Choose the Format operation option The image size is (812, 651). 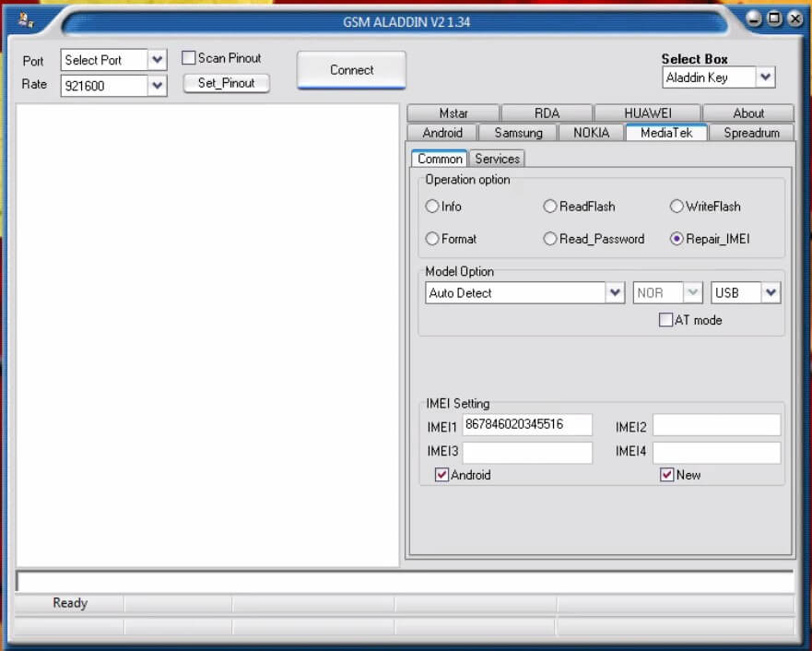click(432, 238)
